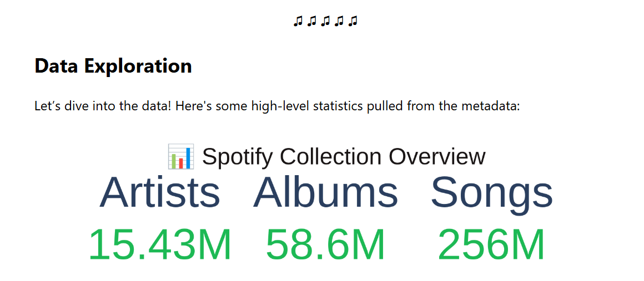Viewport: 644px width, 281px height.
Task: Click the last music note icon
Action: point(353,21)
